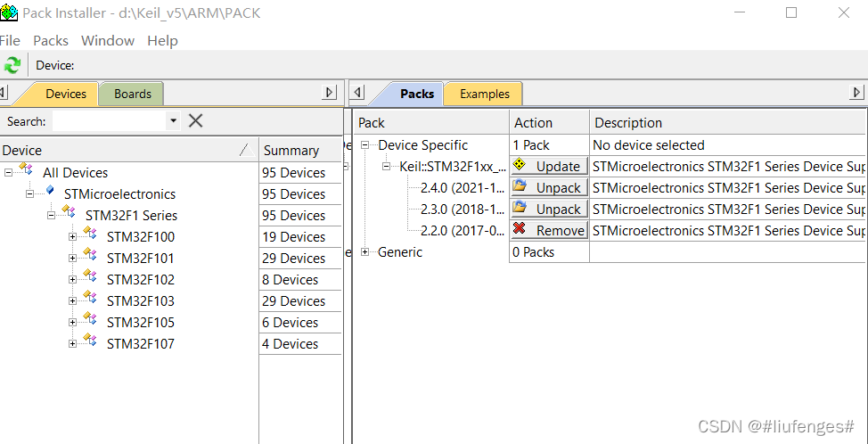Switch to the Devices tab
Screen dimensions: 868x444
[65, 94]
